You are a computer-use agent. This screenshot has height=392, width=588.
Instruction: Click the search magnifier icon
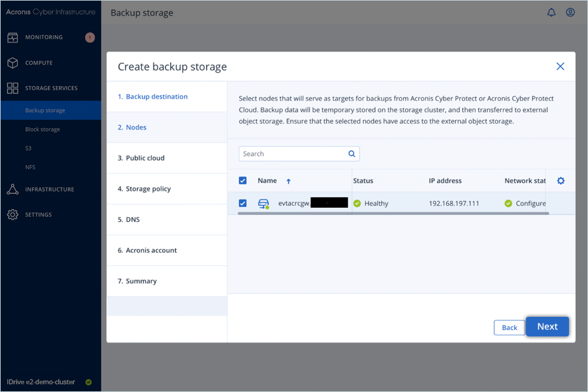pyautogui.click(x=351, y=154)
